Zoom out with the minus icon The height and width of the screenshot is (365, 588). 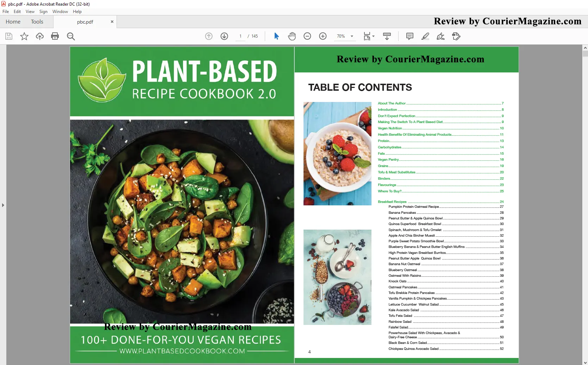click(x=307, y=36)
